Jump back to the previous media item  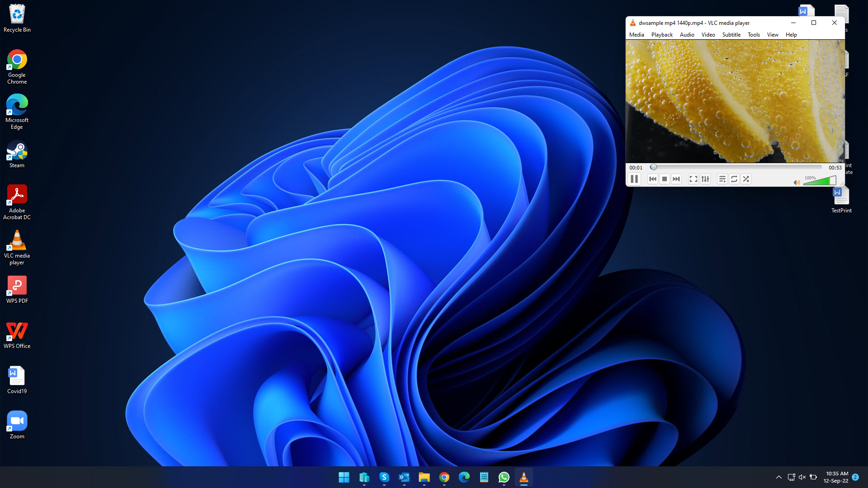click(652, 179)
